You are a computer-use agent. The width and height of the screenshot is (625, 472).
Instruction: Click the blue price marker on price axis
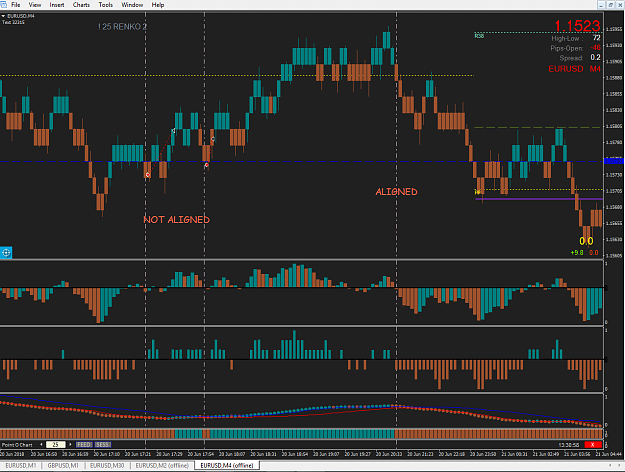(x=614, y=161)
